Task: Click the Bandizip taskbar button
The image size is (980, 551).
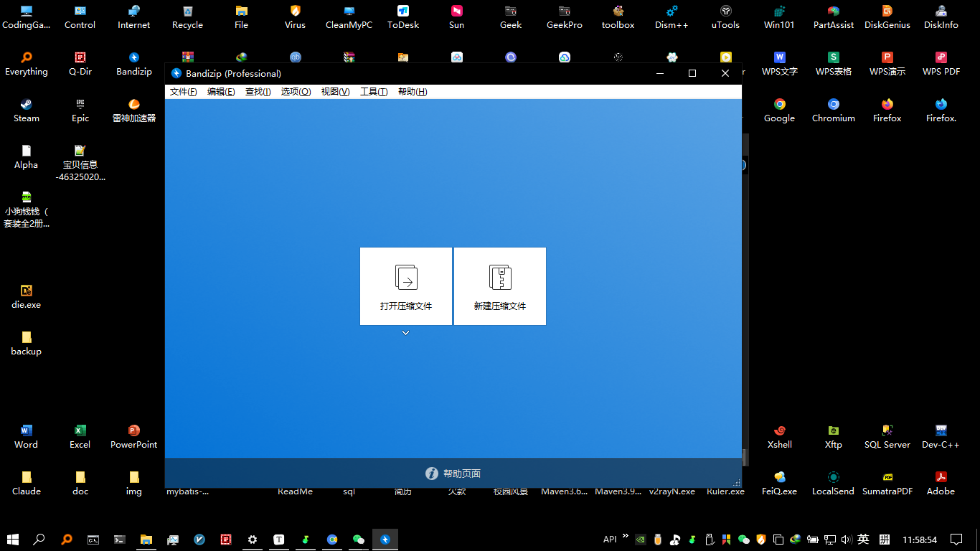Action: (385, 540)
